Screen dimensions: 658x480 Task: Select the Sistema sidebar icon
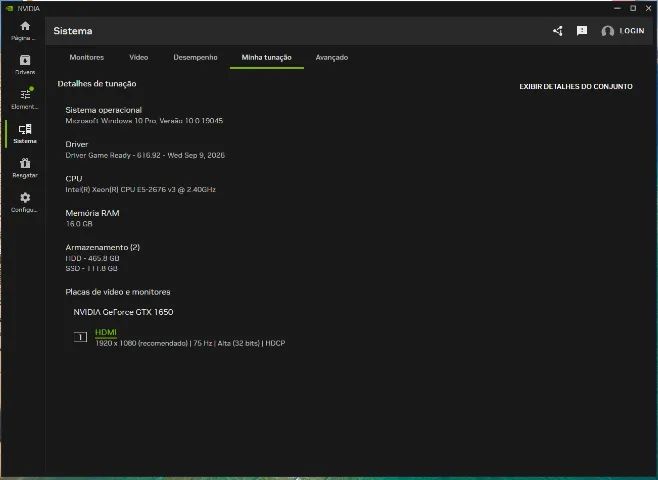25,129
